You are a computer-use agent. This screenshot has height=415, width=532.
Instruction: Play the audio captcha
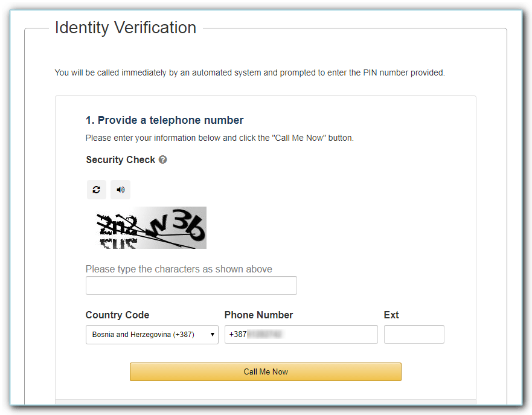click(x=120, y=190)
